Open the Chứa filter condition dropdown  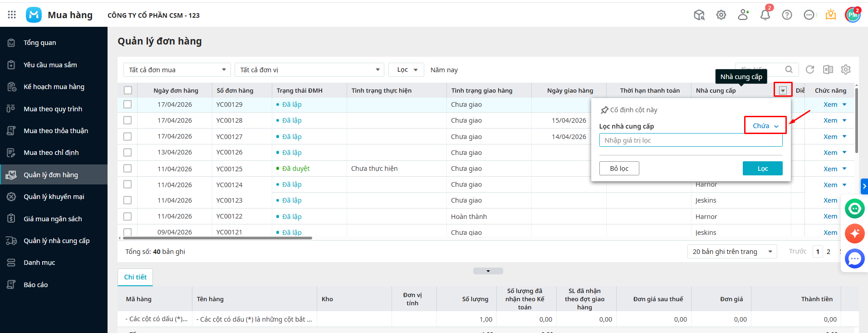point(765,126)
